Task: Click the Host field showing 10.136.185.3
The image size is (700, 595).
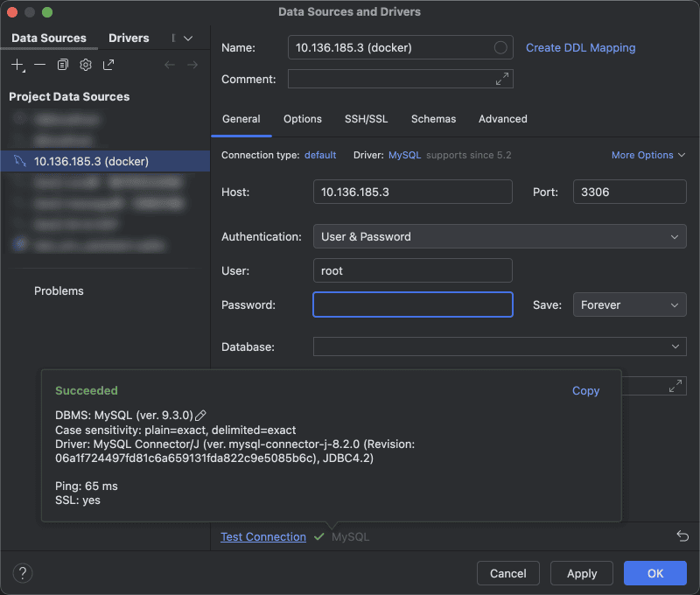Action: coord(412,192)
